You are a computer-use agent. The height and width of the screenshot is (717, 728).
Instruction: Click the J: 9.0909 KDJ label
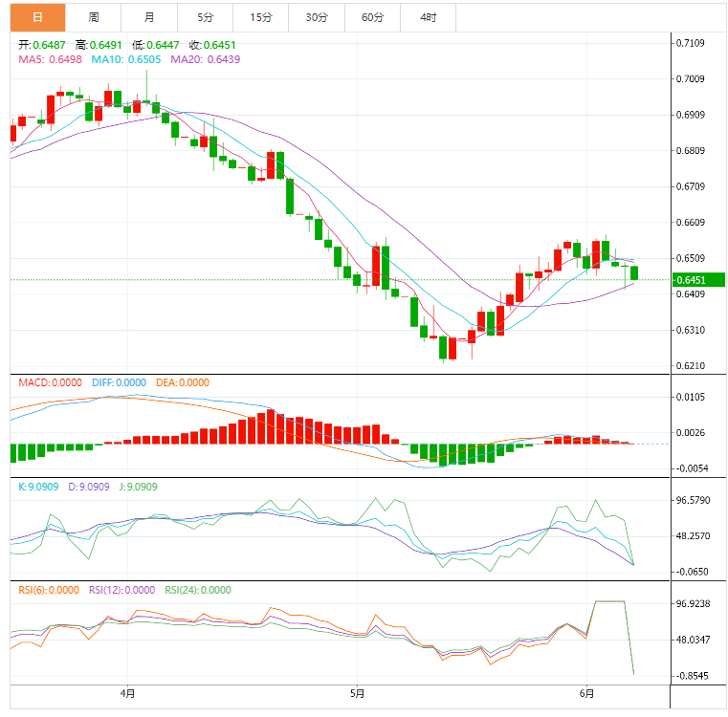point(139,487)
